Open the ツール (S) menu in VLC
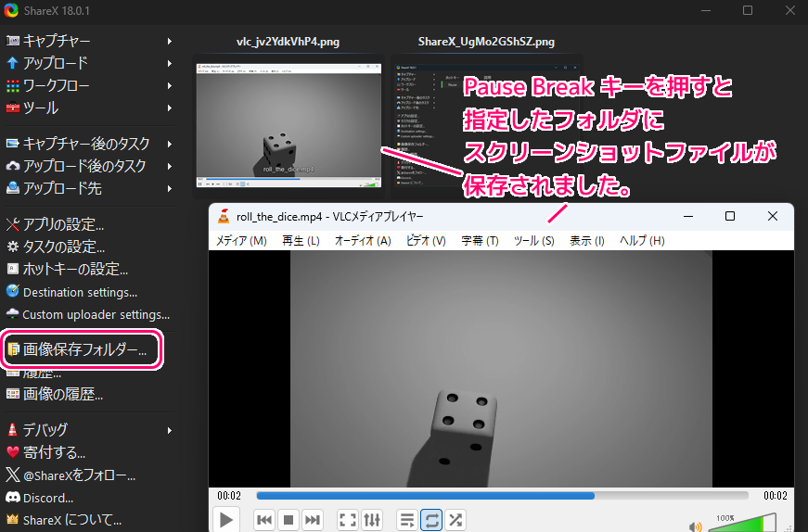808x532 pixels. (533, 240)
